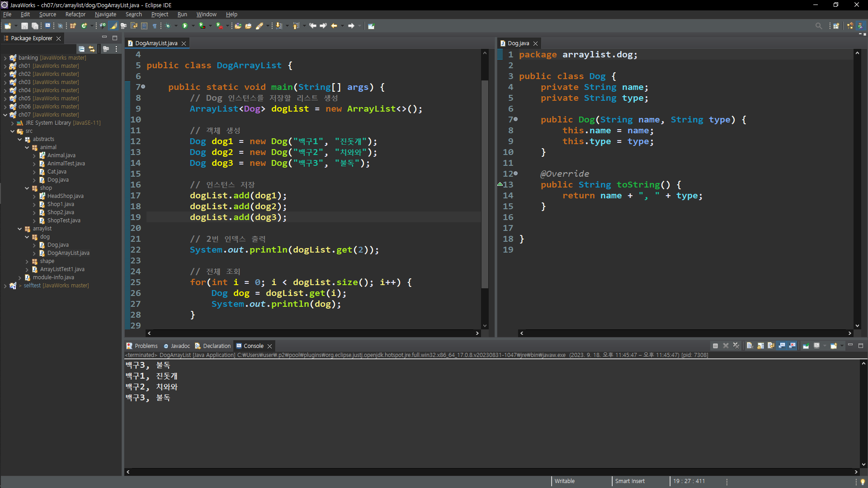Viewport: 868px width, 488px height.
Task: Click the Smart Insert status bar field
Action: coord(630,481)
